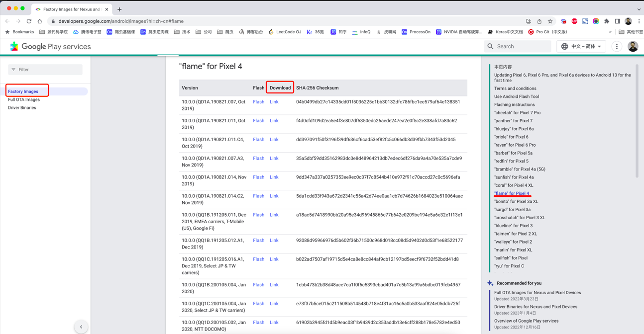Click Flash for QQ1B.200105.004, Jan 2020
644x334 pixels.
click(258, 285)
